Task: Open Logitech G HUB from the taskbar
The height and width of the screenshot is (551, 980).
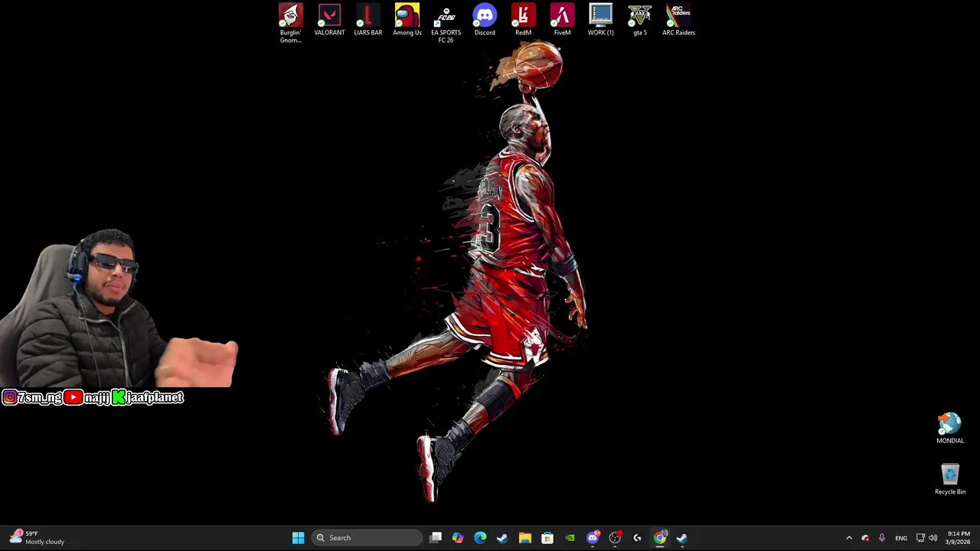Action: pos(637,538)
